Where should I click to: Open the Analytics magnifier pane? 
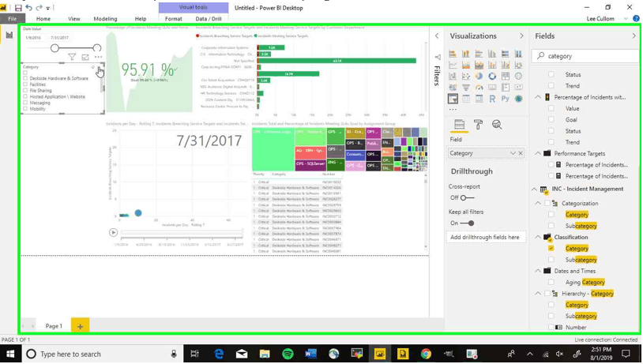point(497,125)
